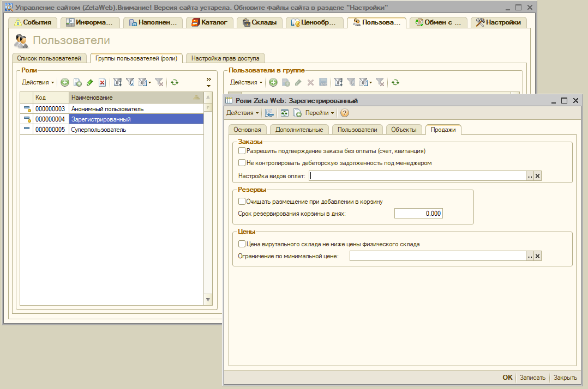Viewport: 588px width, 389px height.
Task: Select the Суперпользователь row in Роли list
Action: click(x=112, y=130)
